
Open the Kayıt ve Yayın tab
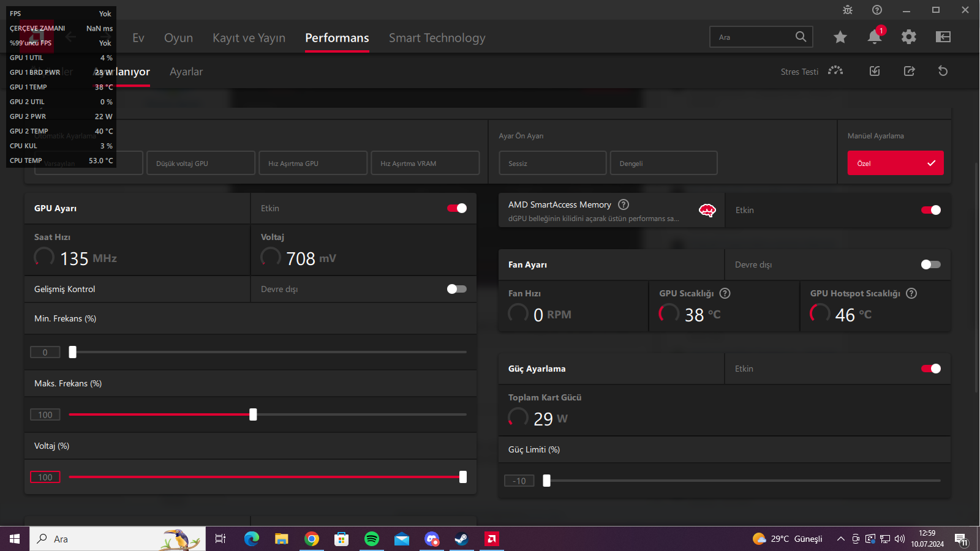pyautogui.click(x=249, y=38)
